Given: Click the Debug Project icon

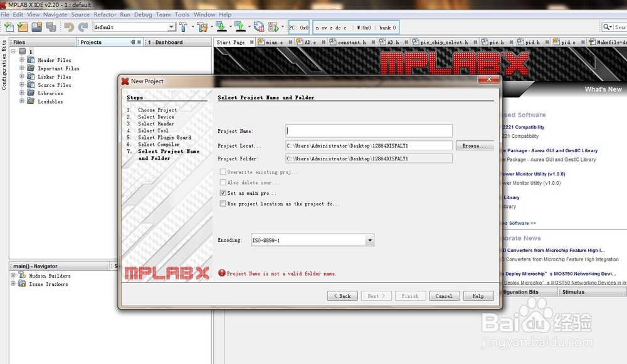Looking at the screenshot, I should pyautogui.click(x=273, y=27).
